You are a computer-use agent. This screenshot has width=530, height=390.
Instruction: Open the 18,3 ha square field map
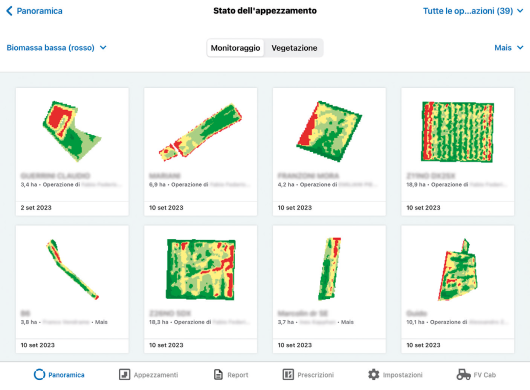201,269
